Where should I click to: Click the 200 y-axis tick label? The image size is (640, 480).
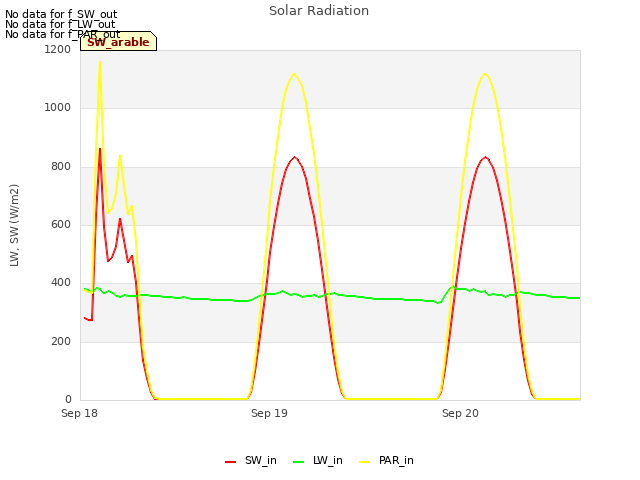click(x=61, y=341)
